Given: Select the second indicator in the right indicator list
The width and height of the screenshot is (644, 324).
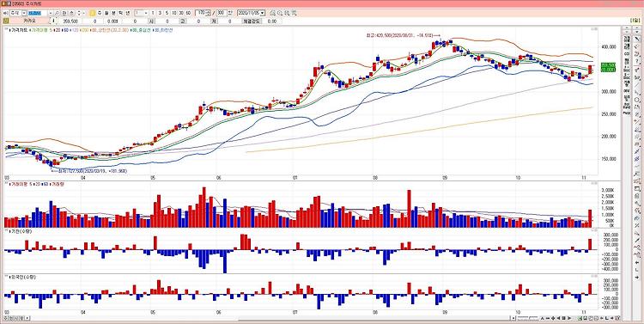Looking at the screenshot, I should point(627,46).
